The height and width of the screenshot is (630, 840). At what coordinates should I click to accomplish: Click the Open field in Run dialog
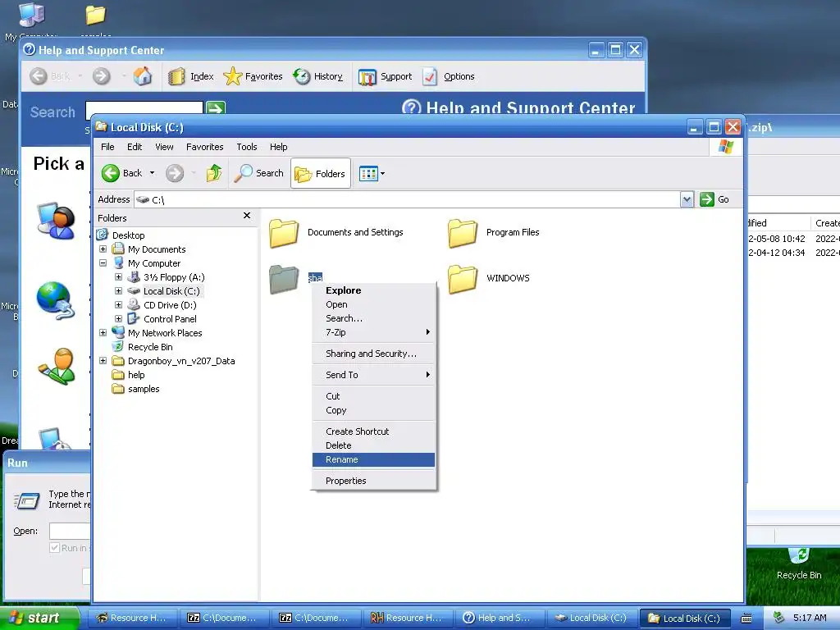pos(70,531)
